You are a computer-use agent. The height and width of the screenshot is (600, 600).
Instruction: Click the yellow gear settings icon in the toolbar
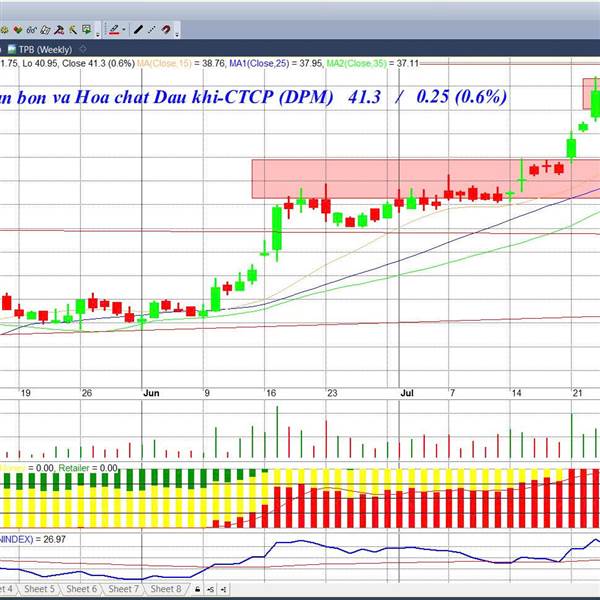click(4, 30)
